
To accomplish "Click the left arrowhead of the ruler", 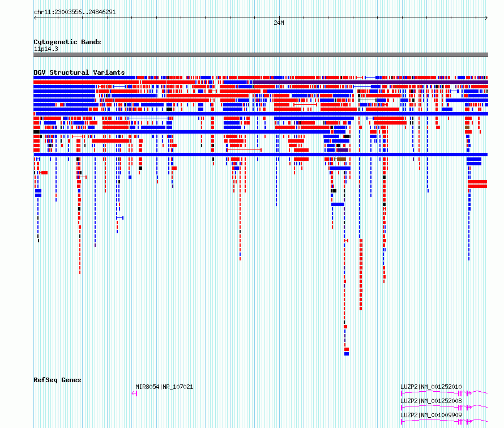I will point(35,18).
